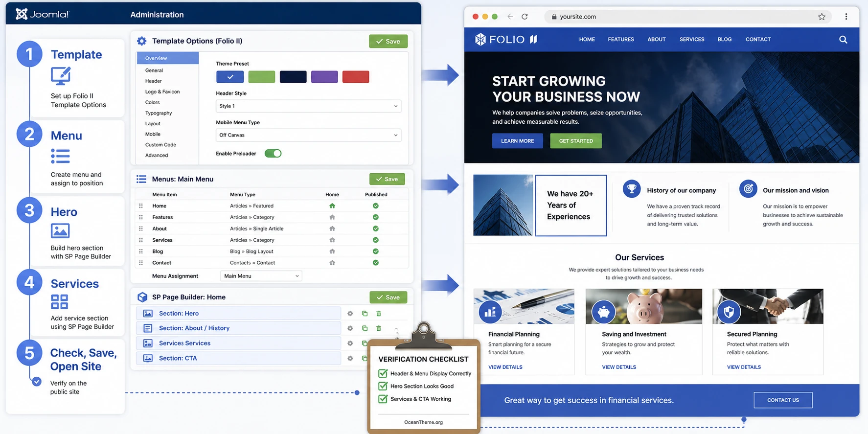The image size is (868, 434).
Task: Click the Menus list icon beside Main Menu
Action: tap(141, 179)
